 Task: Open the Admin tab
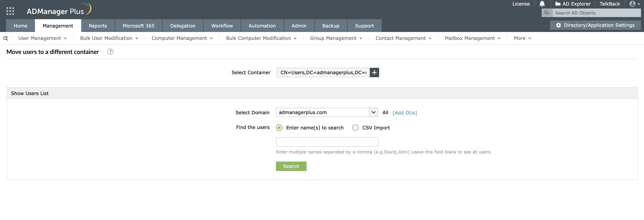pyautogui.click(x=299, y=26)
